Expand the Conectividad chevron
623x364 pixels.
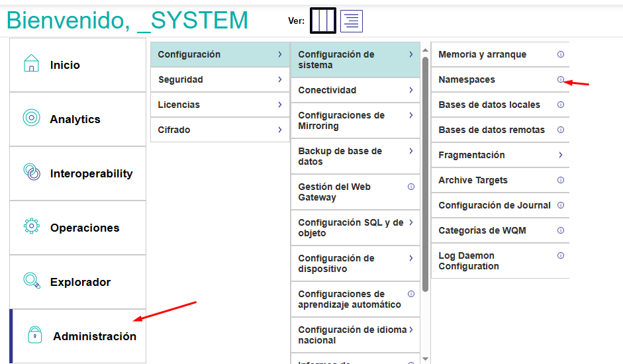click(x=411, y=90)
